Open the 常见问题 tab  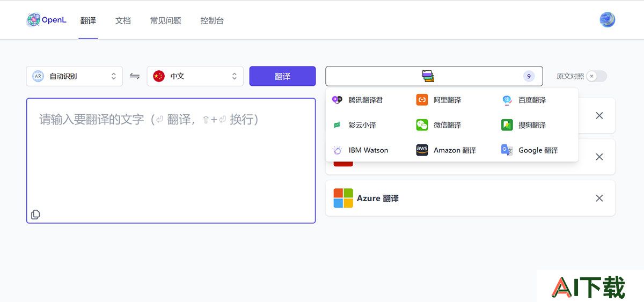(166, 20)
